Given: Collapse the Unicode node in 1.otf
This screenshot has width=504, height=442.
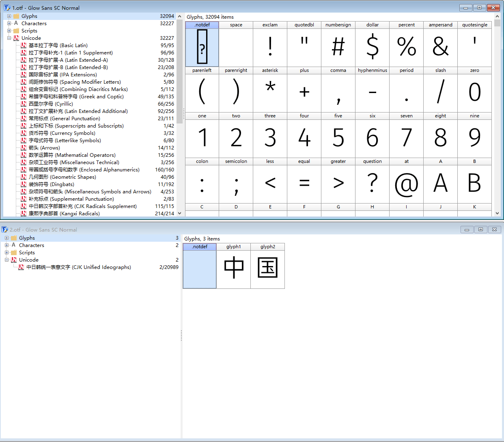Looking at the screenshot, I should [9, 38].
